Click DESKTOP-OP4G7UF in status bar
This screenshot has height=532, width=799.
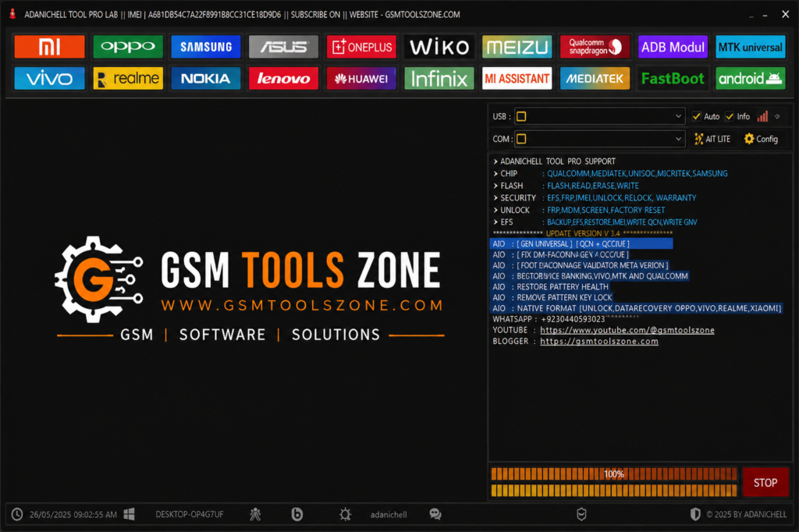190,515
